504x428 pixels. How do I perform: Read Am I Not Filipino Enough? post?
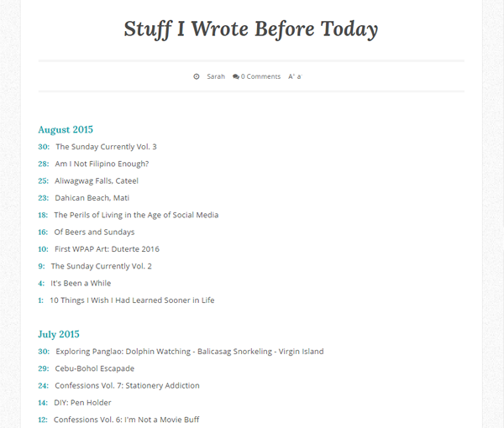102,164
